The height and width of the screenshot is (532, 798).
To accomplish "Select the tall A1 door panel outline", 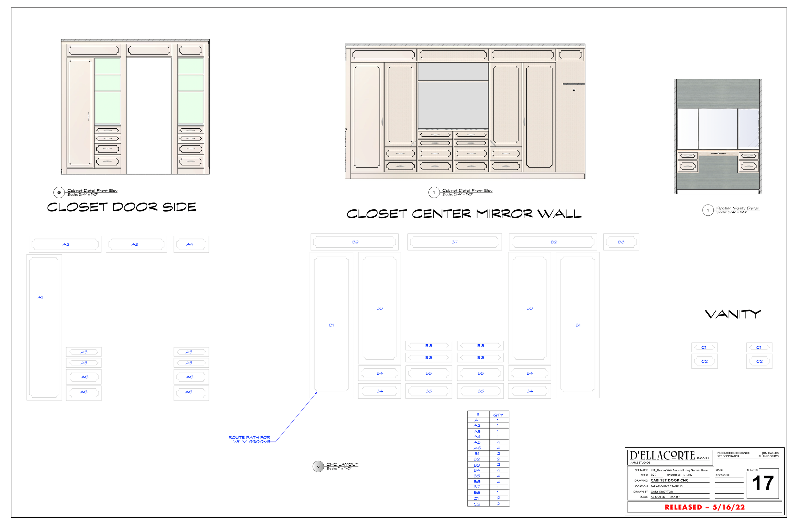I will pos(44,327).
